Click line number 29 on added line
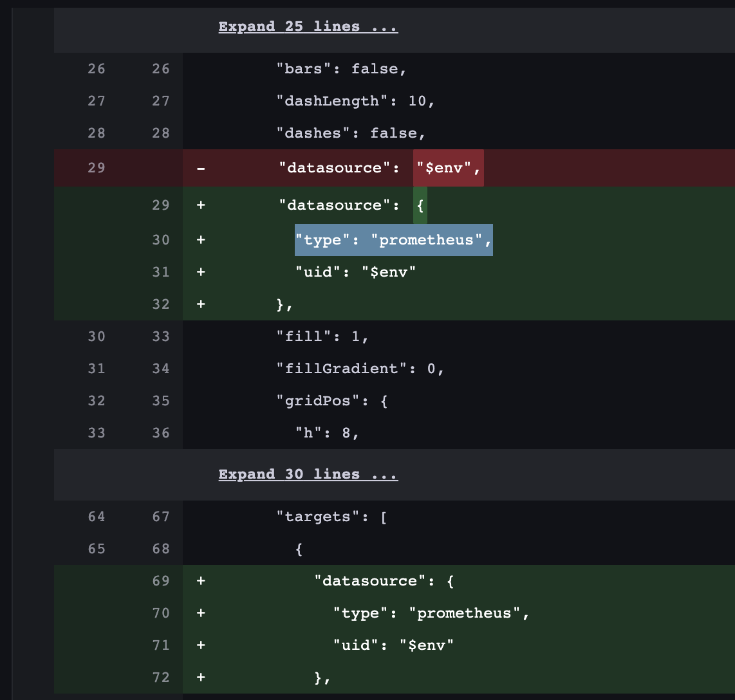 point(161,205)
